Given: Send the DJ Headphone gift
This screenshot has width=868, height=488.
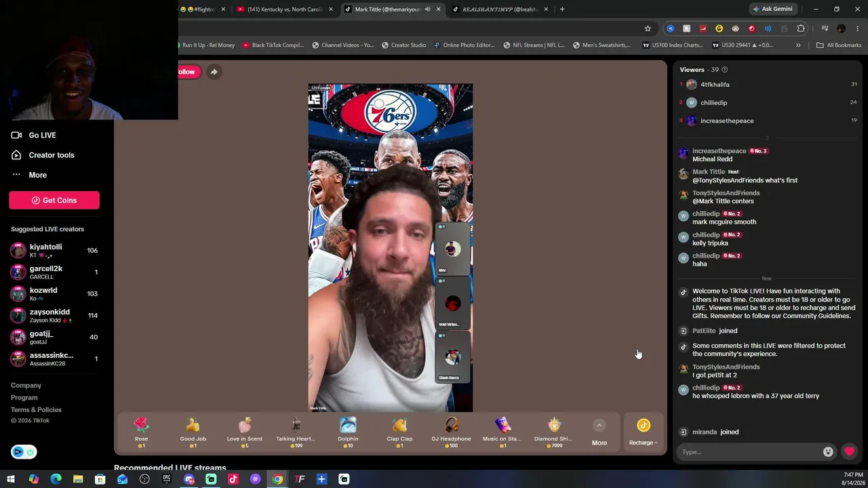Looking at the screenshot, I should click(x=451, y=432).
